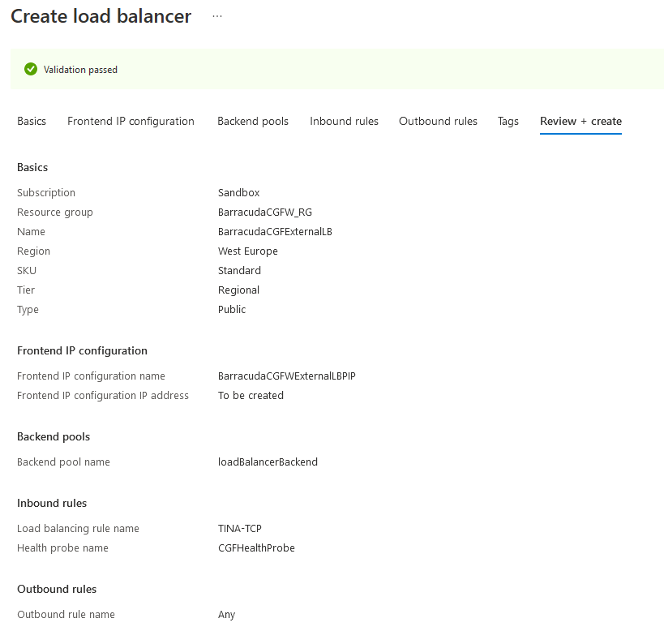Open the ellipsis menu beside the page title
Screen dimensions: 664x644
coord(216,15)
